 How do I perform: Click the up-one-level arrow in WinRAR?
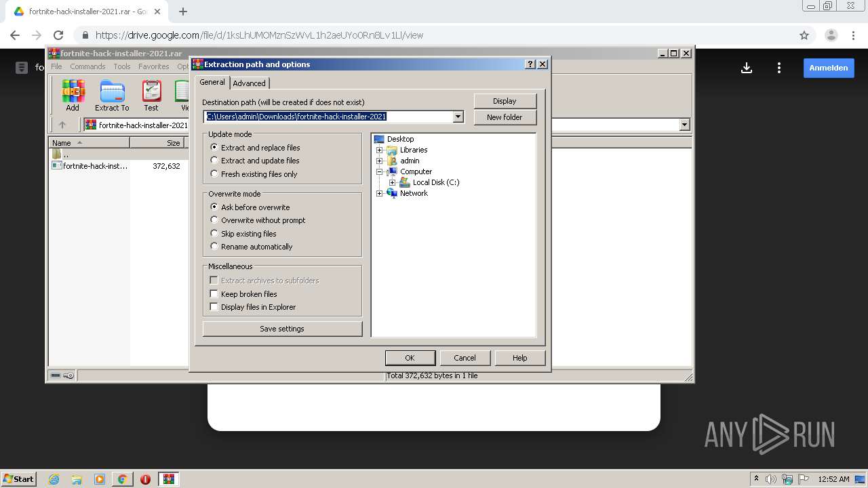coord(62,125)
